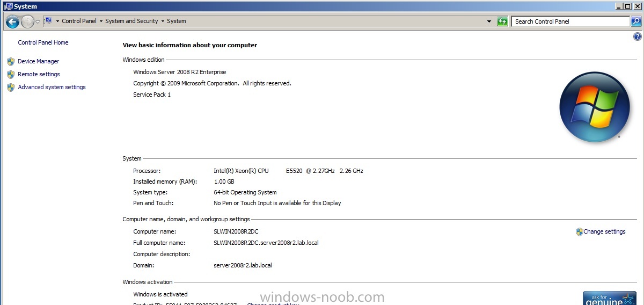The image size is (644, 305).
Task: Click computer name value 'SLWIN2008R2DC'
Action: [236, 231]
